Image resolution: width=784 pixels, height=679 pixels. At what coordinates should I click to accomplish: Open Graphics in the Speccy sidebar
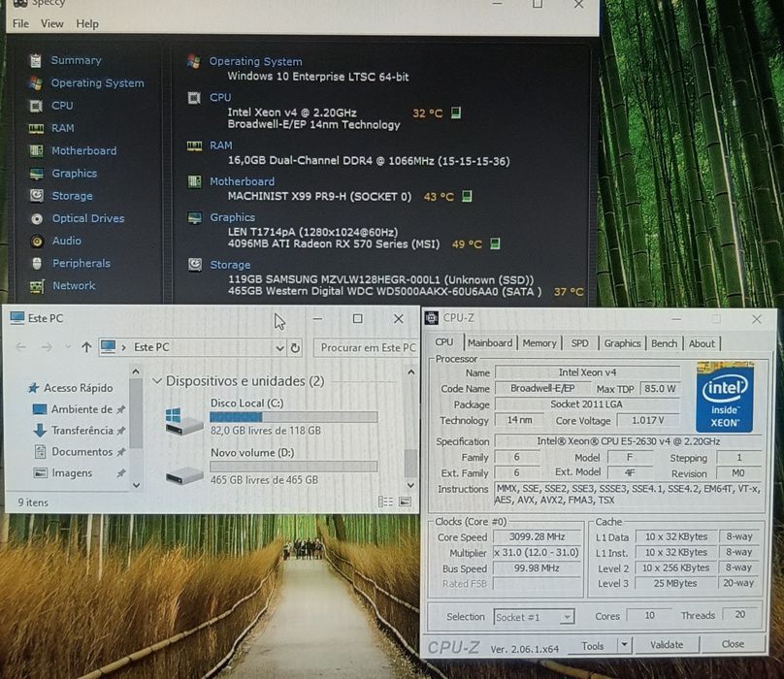pos(75,173)
